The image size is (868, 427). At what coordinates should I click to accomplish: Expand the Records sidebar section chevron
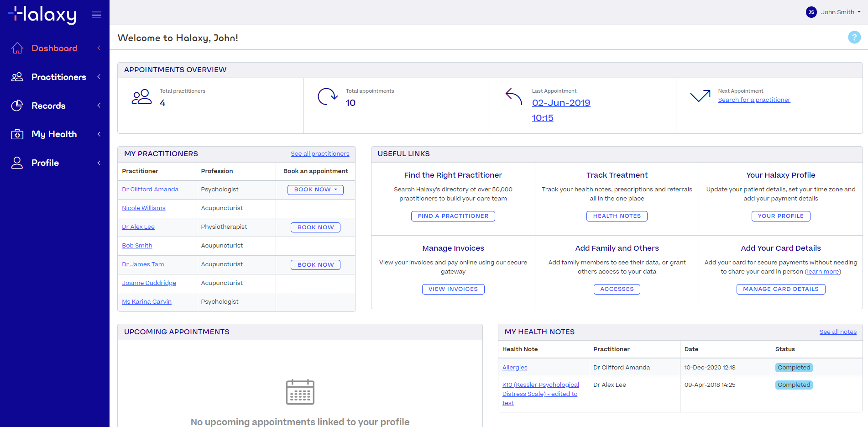click(99, 105)
